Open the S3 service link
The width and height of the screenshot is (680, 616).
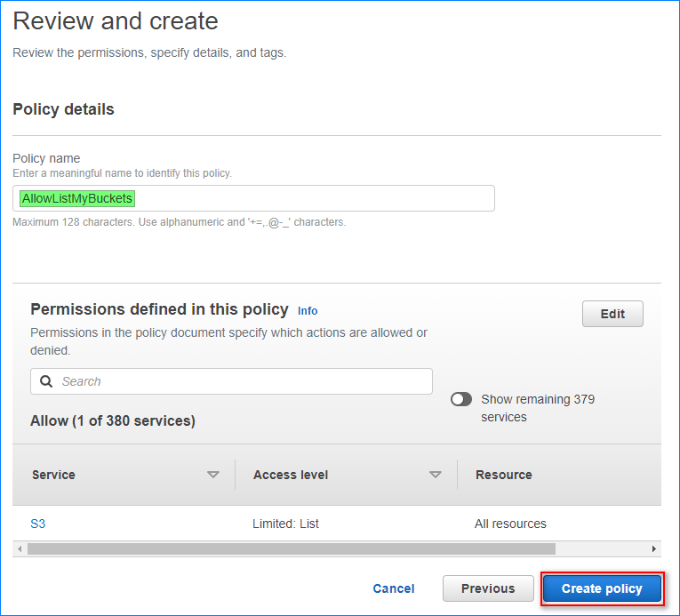pyautogui.click(x=38, y=524)
